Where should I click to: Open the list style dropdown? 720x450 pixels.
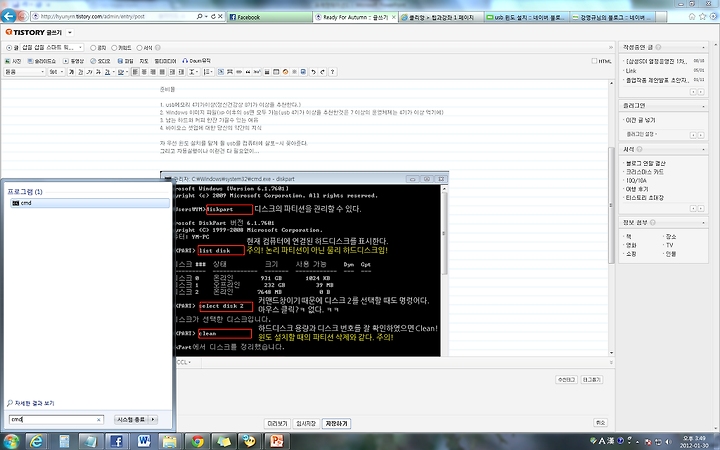click(x=208, y=72)
